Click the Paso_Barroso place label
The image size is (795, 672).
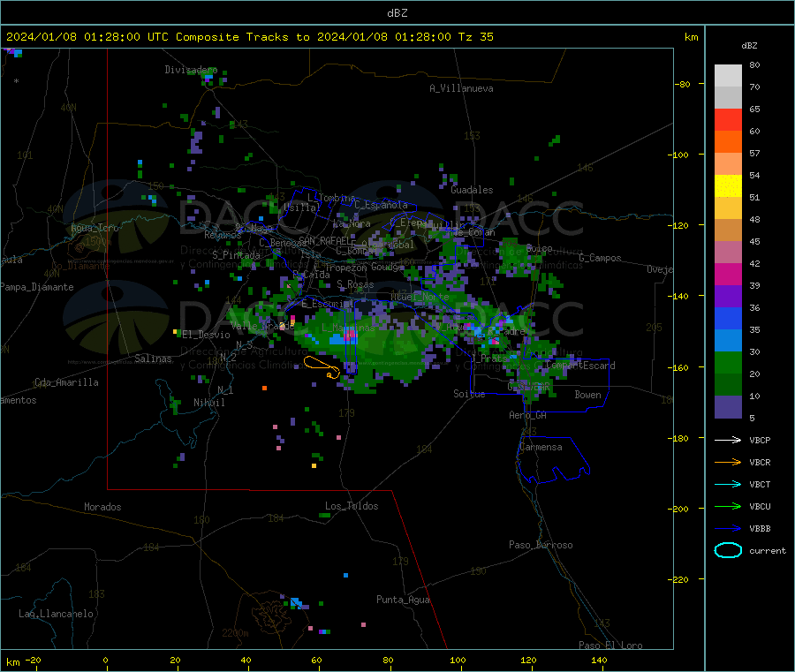(x=541, y=545)
